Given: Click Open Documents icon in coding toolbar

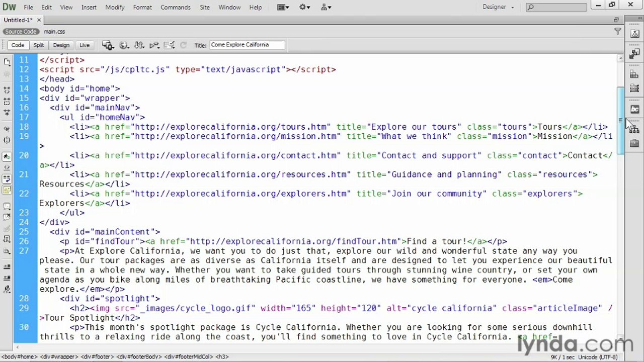Looking at the screenshot, I should [7, 61].
